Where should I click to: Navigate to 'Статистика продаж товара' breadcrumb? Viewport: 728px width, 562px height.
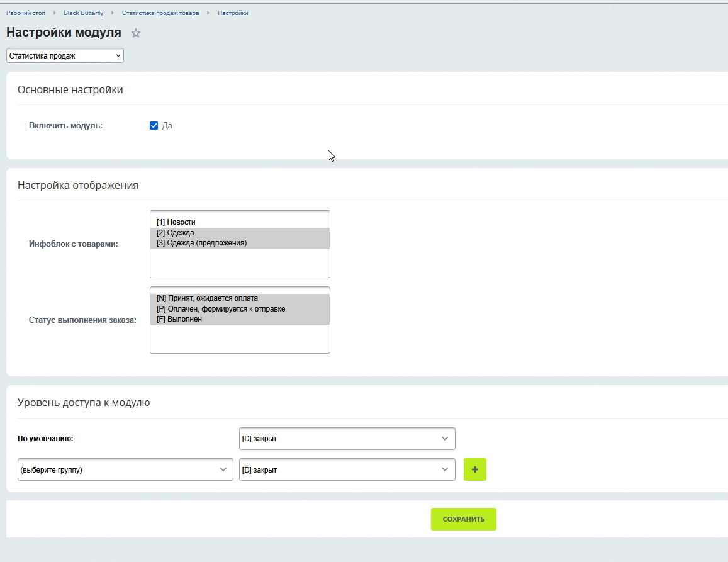pyautogui.click(x=160, y=13)
